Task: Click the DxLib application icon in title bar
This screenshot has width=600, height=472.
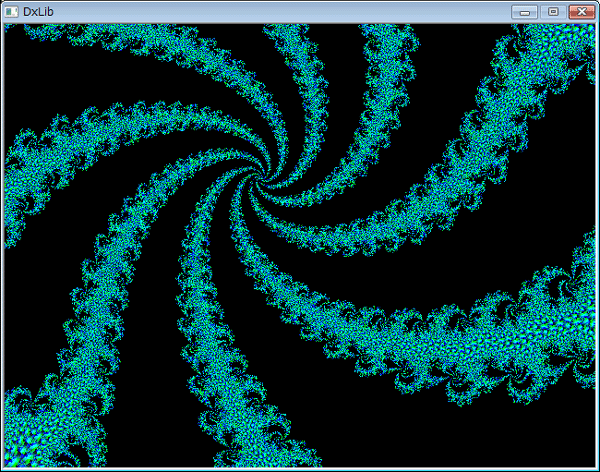Action: point(11,12)
